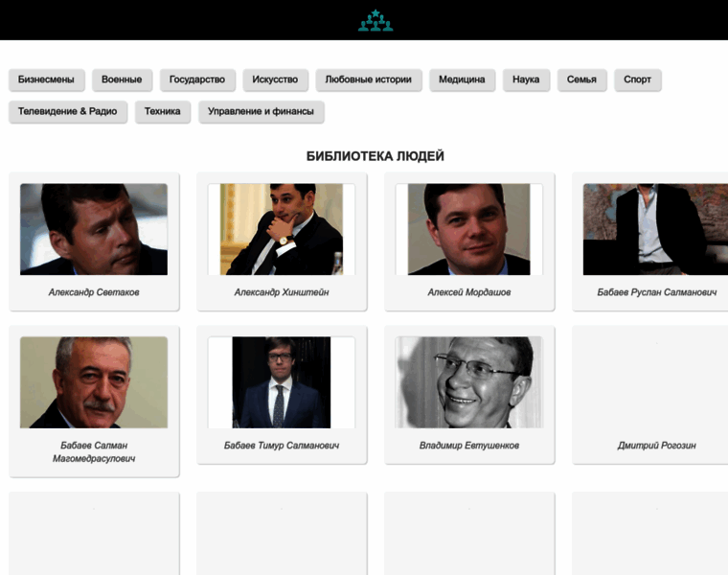Choose the Любовные истории category

point(369,80)
